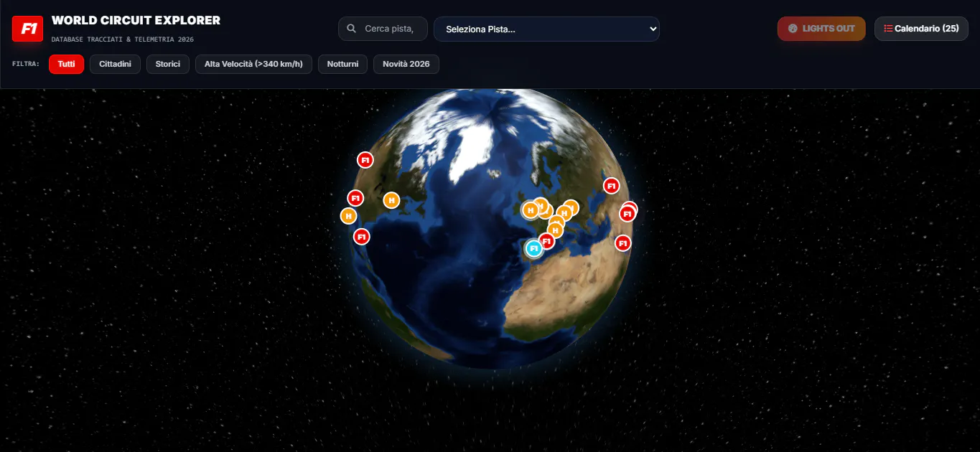Click frontmost red F1 marker at globe's eastern edge
Viewport: 980px width, 452px height.
click(627, 213)
